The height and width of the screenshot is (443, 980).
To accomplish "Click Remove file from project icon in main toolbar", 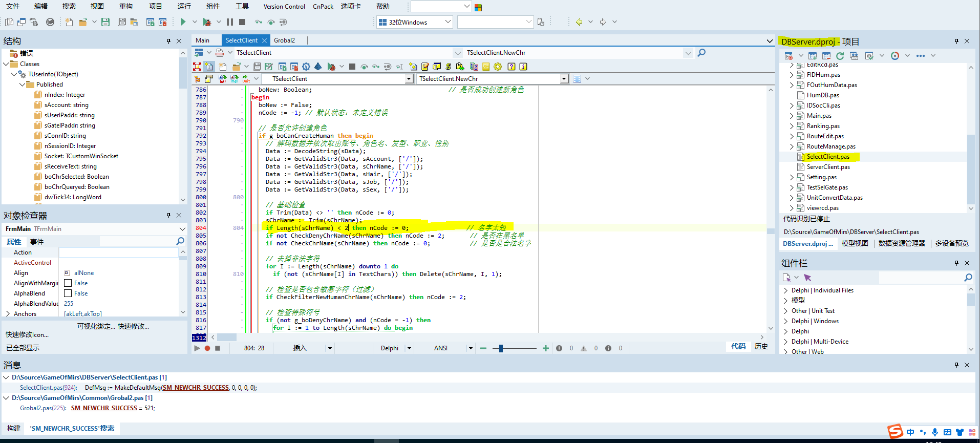I will click(x=163, y=22).
